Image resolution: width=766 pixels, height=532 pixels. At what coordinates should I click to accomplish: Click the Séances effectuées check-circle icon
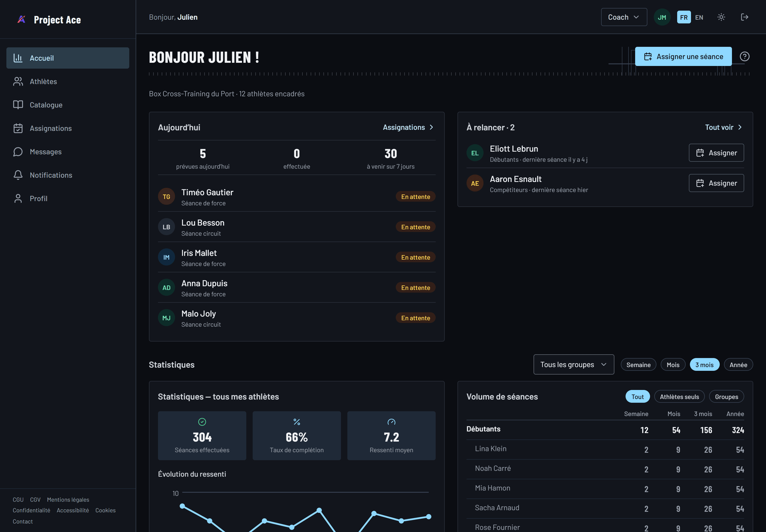tap(202, 422)
